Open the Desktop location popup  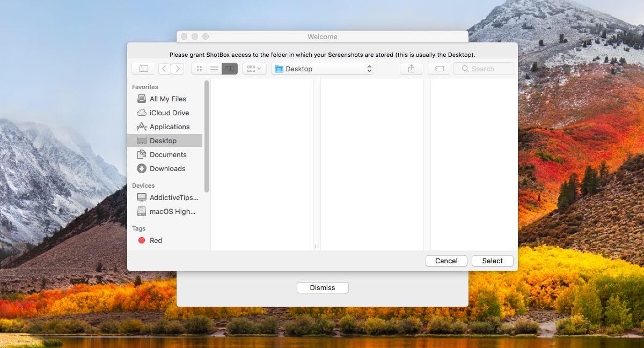(x=323, y=69)
